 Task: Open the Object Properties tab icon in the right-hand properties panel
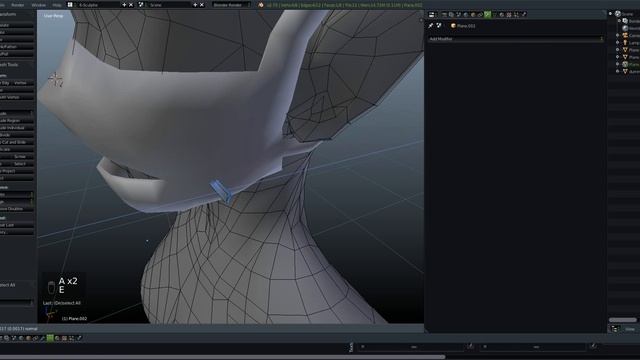pyautogui.click(x=473, y=15)
